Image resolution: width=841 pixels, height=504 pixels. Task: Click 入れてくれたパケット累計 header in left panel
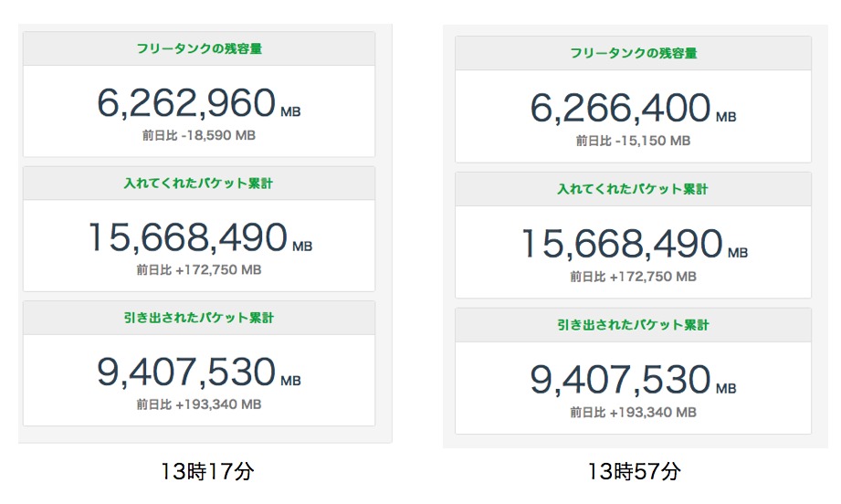click(198, 184)
